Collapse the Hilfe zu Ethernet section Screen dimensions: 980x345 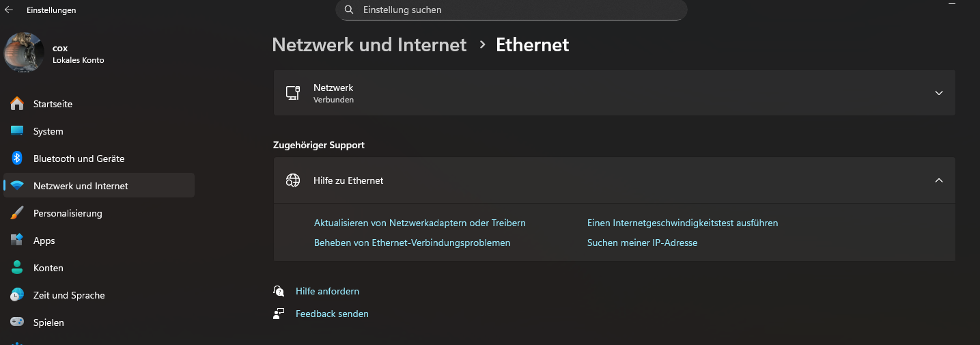pyautogui.click(x=938, y=180)
